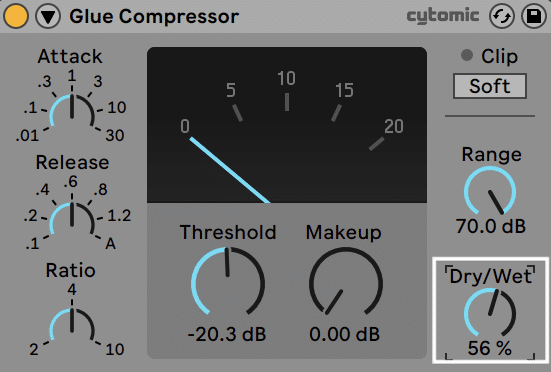Click the Release knob
Screen dimensions: 551x372
(x=72, y=220)
